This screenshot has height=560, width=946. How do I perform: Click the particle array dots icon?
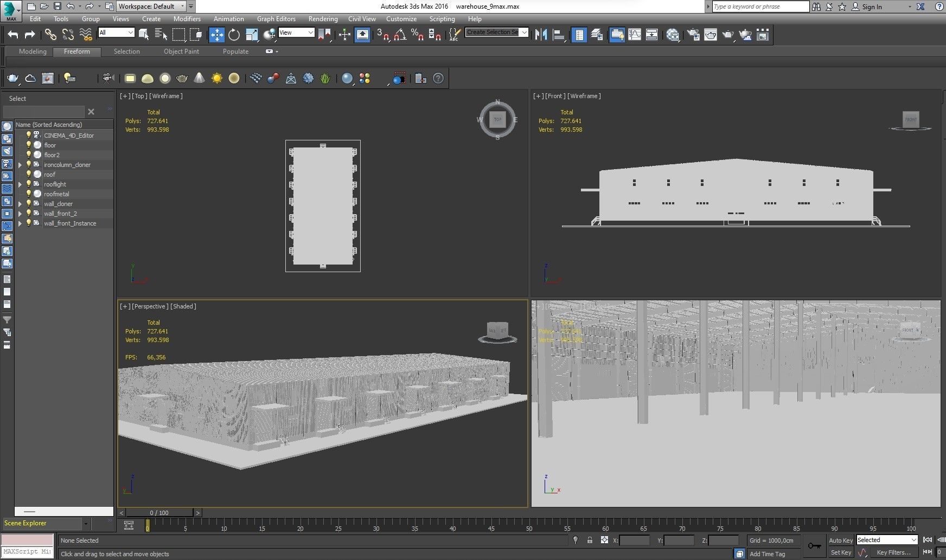256,79
